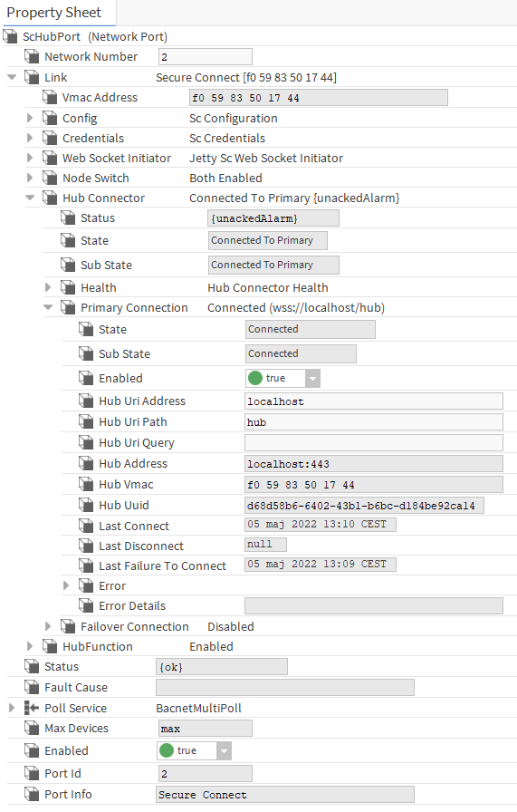Click the Hub Connector Status property icon

point(68,218)
